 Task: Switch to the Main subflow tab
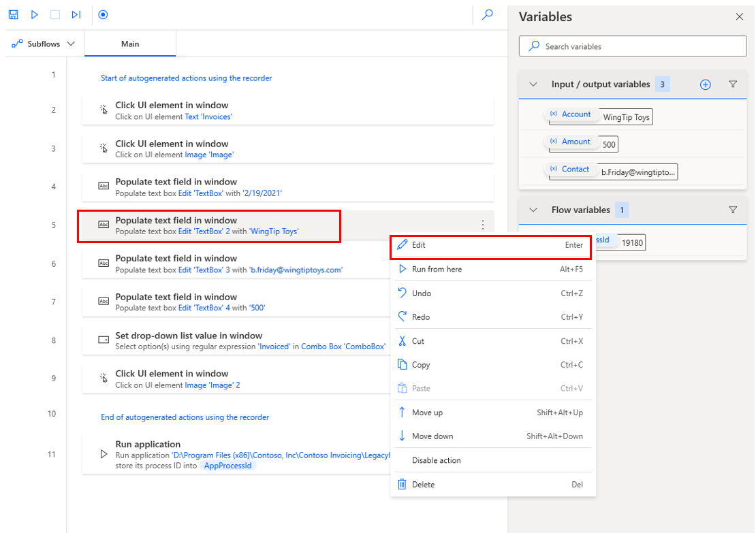click(130, 44)
